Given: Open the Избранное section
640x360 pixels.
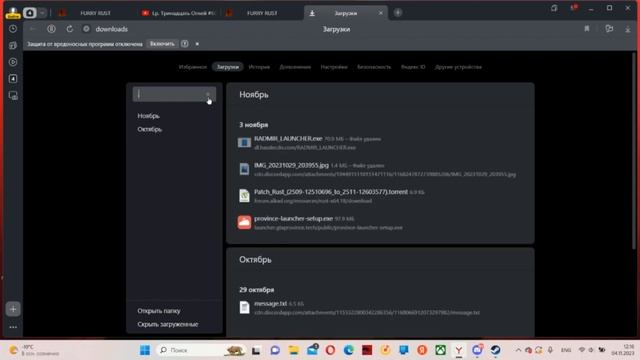Looking at the screenshot, I should [x=193, y=67].
